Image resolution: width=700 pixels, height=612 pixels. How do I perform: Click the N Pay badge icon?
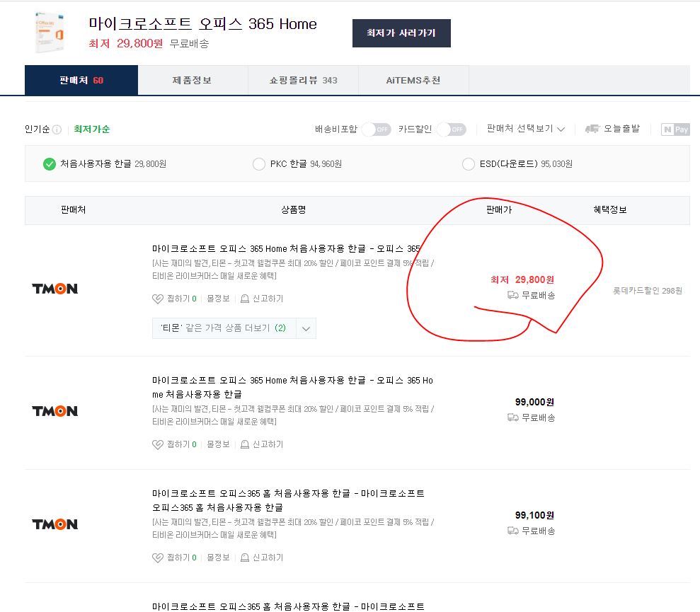coord(675,129)
